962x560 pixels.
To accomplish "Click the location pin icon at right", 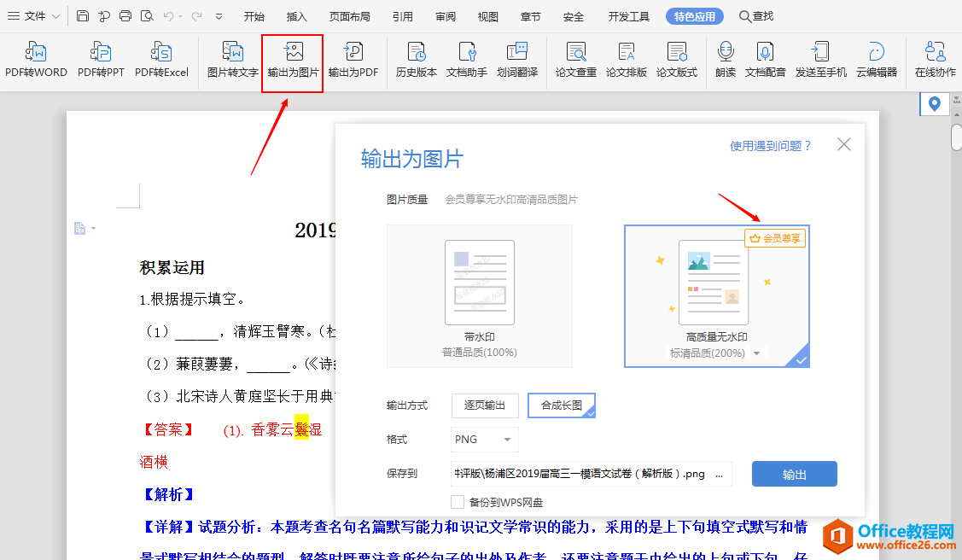I will click(x=934, y=103).
